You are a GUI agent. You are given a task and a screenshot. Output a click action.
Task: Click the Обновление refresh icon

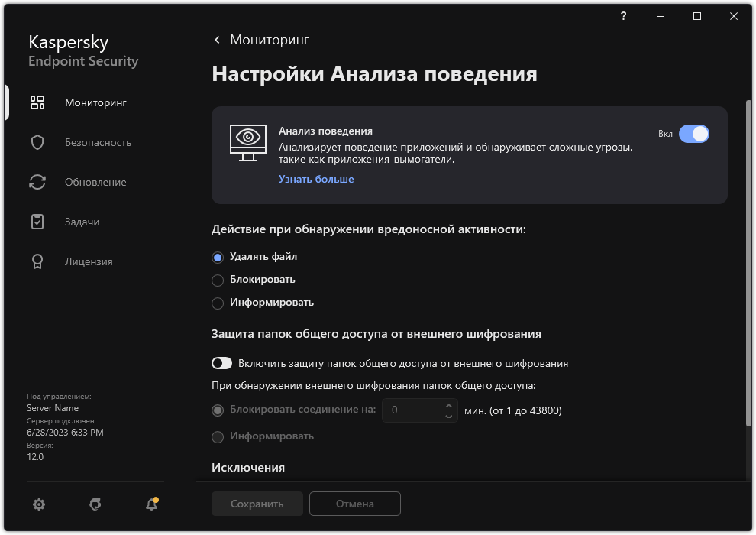37,182
